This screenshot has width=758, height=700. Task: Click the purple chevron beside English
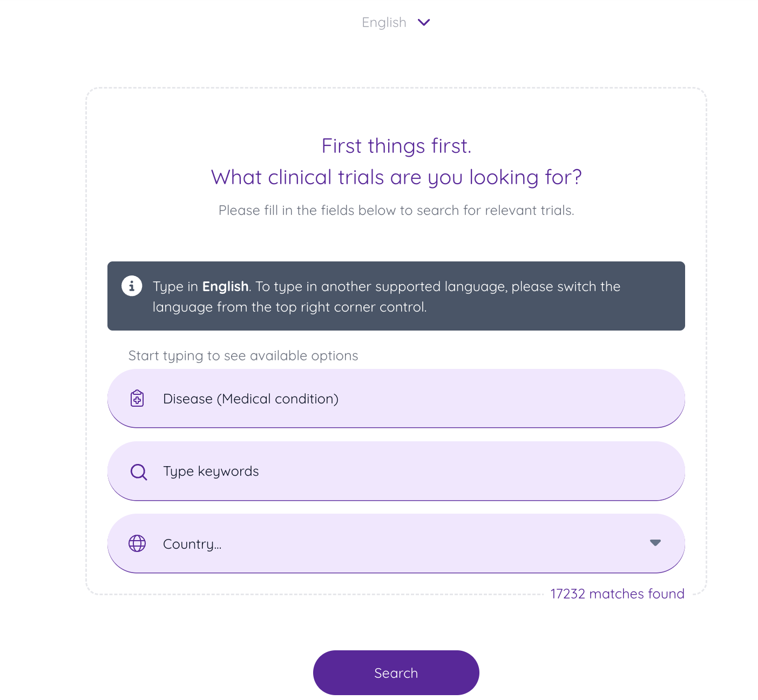click(x=423, y=22)
